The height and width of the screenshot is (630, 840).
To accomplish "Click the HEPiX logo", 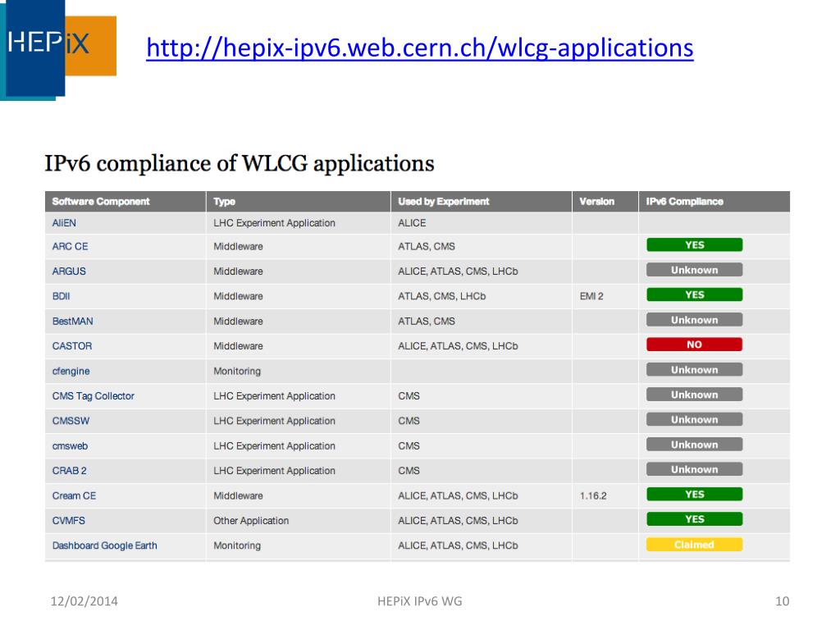I will click(x=58, y=50).
